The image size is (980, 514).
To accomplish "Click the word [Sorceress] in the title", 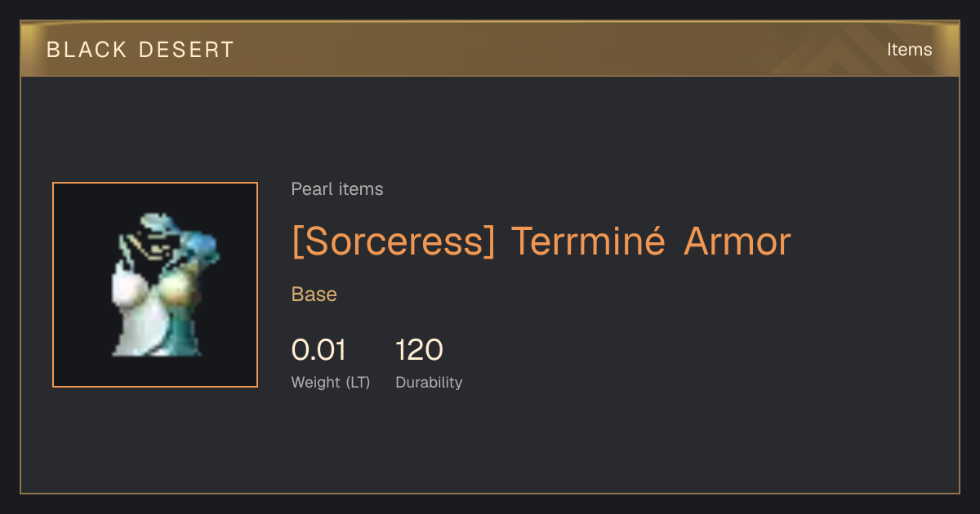I will pyautogui.click(x=394, y=241).
